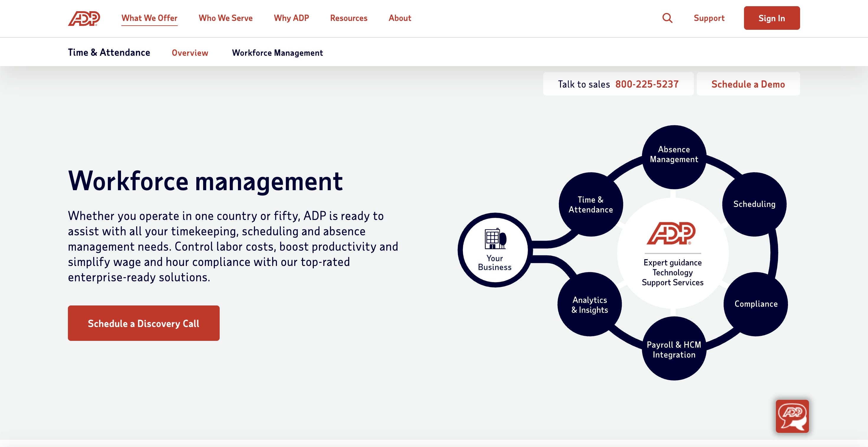Select the Time & Attendance diagram circle

[x=590, y=204]
